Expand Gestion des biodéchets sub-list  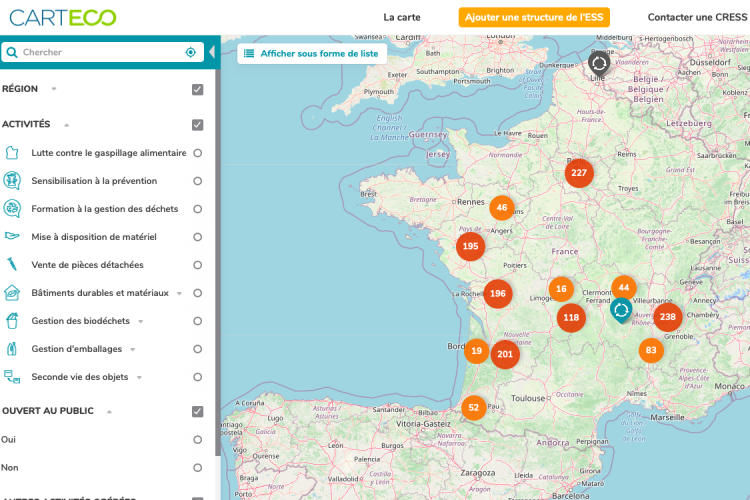[x=141, y=322]
